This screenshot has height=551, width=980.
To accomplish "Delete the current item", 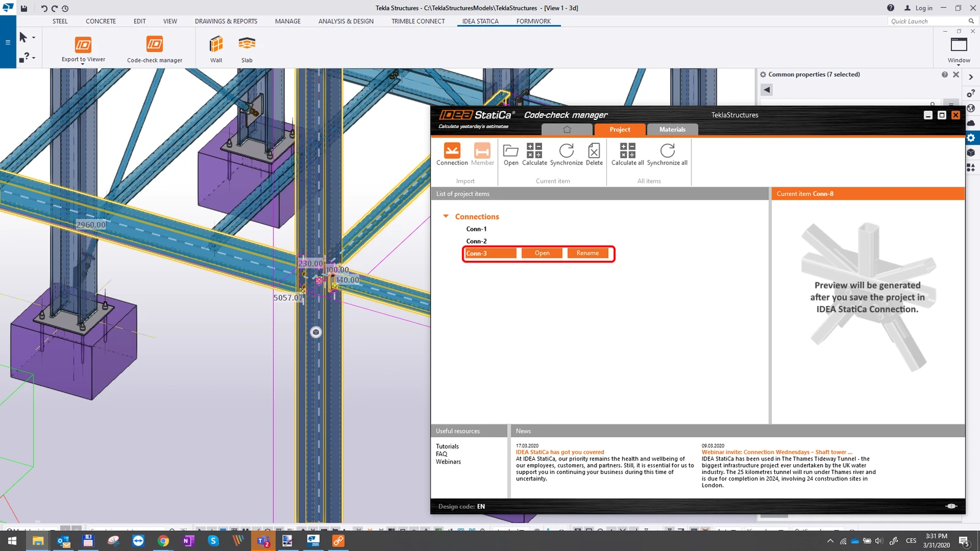I will tap(594, 154).
